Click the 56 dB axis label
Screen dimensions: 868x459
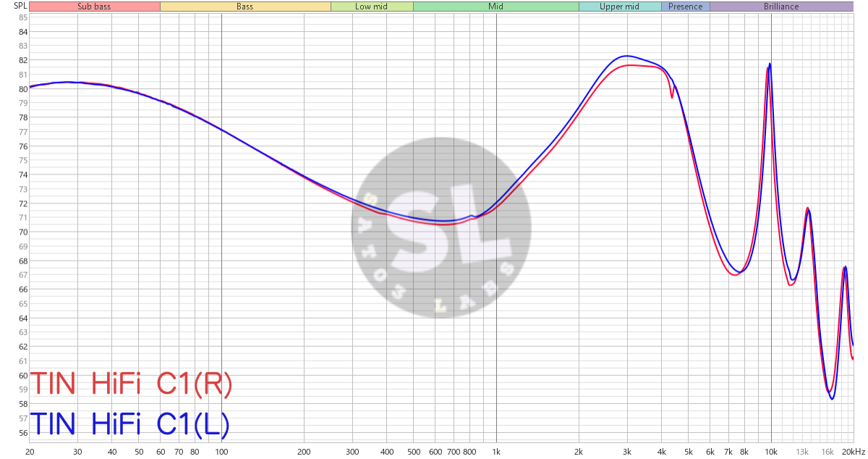pyautogui.click(x=22, y=433)
